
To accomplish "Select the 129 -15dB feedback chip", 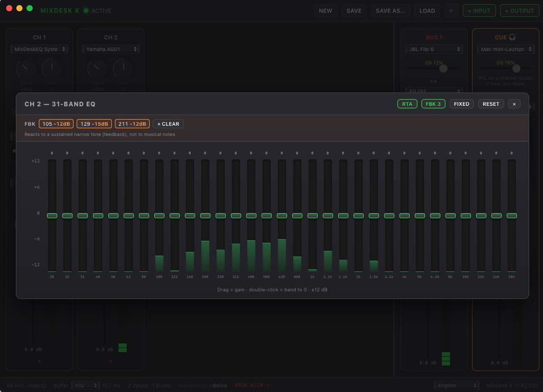I will 94,124.
